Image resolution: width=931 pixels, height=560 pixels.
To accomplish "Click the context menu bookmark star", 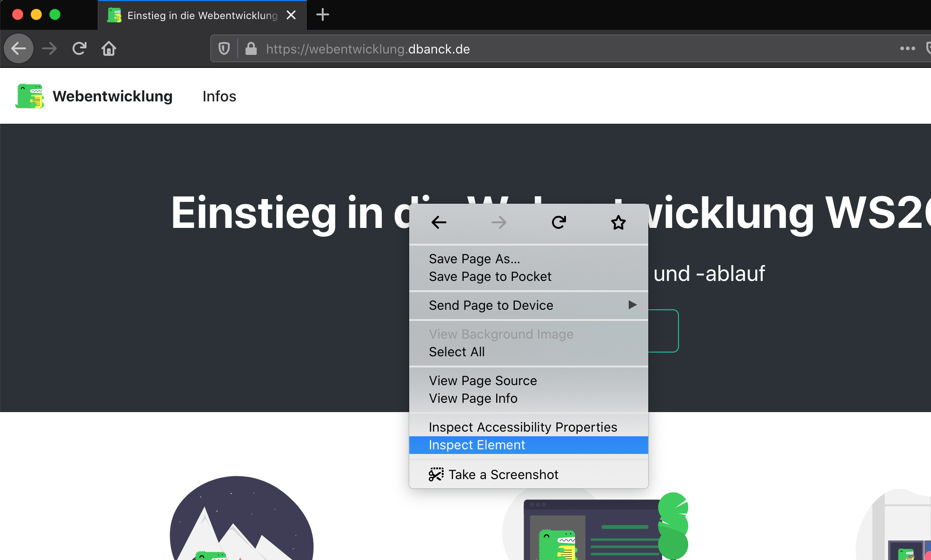I will [x=618, y=222].
